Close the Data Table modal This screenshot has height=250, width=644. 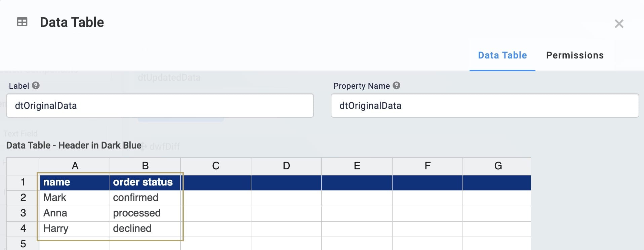pos(619,24)
